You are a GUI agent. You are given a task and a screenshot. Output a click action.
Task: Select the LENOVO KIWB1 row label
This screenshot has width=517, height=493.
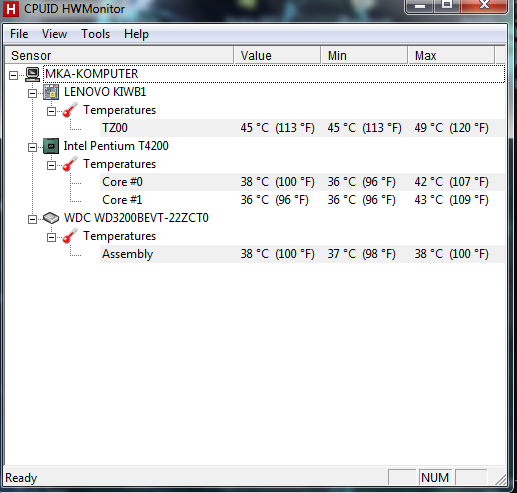(105, 92)
